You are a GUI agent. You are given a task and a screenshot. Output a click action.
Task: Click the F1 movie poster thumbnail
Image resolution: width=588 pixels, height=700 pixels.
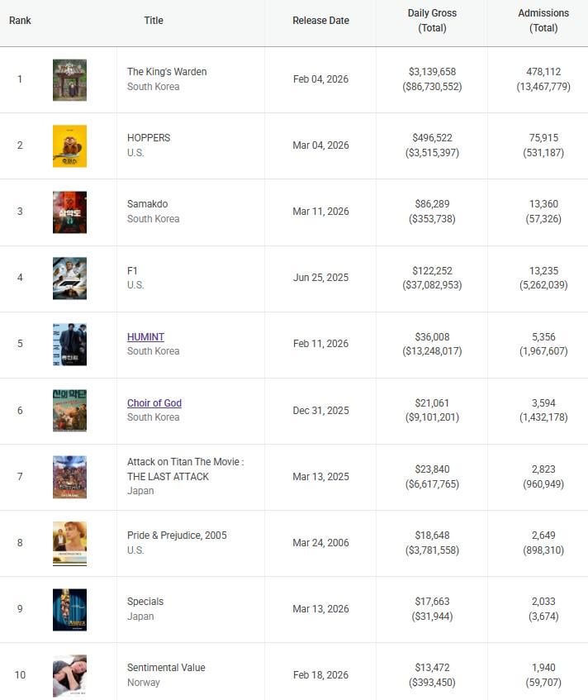[x=69, y=279]
